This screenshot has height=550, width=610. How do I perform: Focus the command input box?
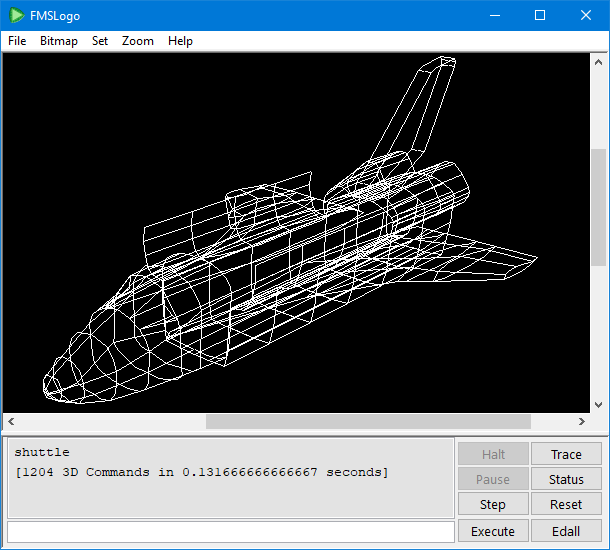(230, 531)
